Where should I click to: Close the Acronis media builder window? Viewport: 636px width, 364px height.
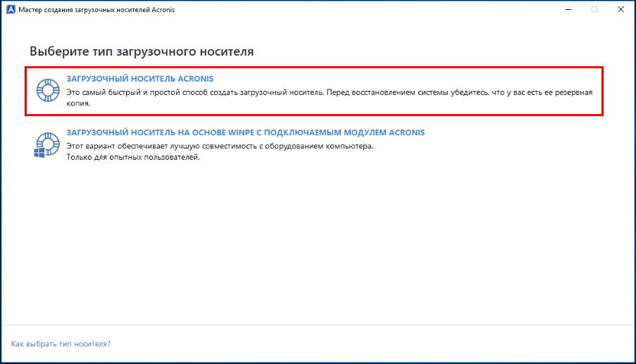point(621,9)
